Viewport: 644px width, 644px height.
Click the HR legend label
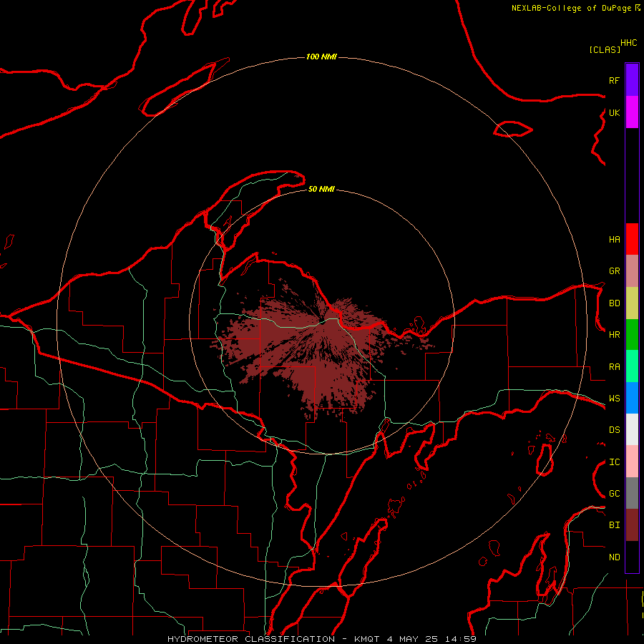coord(614,335)
